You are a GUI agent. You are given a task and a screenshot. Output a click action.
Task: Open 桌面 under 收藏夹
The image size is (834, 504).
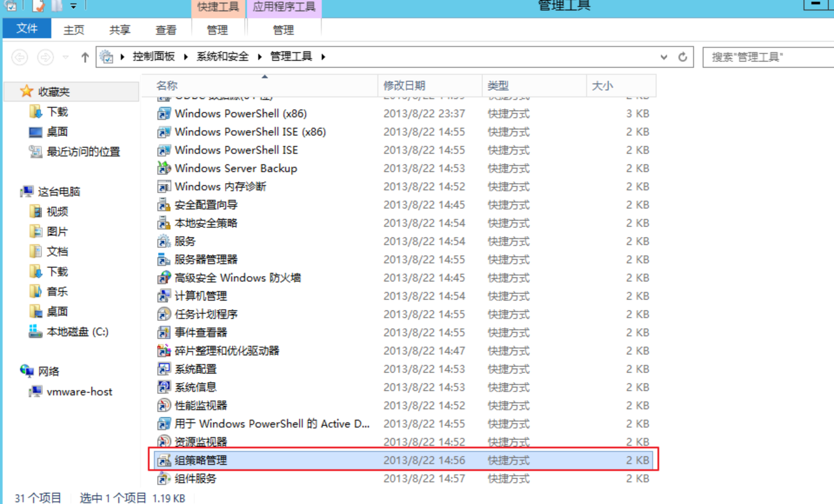(x=57, y=132)
